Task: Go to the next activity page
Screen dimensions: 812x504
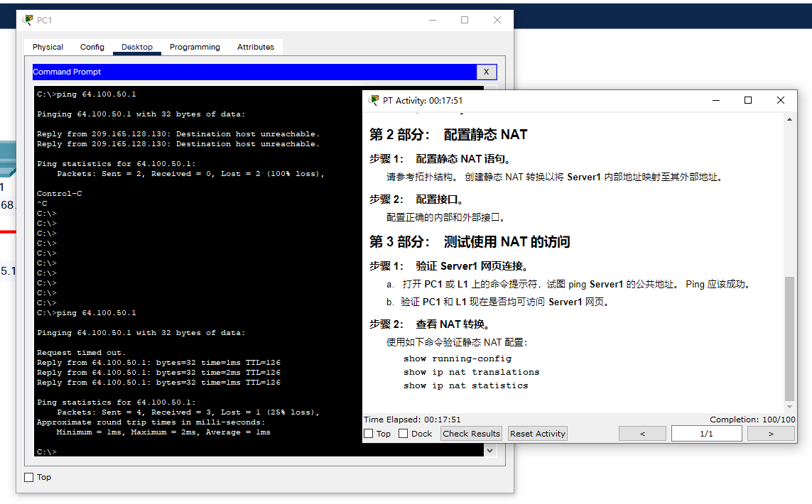Action: [x=771, y=434]
